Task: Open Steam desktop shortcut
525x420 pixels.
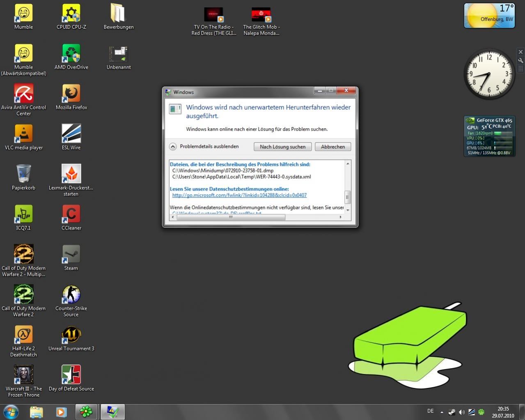Action: pyautogui.click(x=71, y=258)
